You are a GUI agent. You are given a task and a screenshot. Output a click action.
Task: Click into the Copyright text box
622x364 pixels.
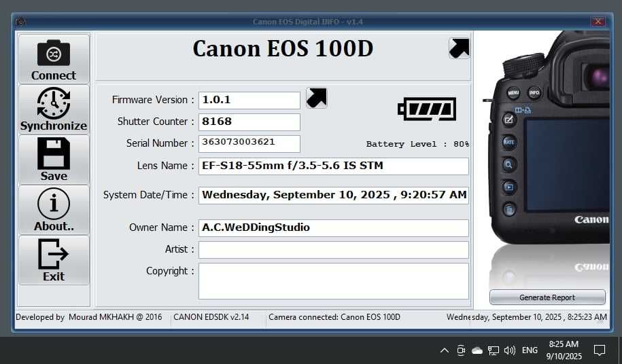[333, 281]
